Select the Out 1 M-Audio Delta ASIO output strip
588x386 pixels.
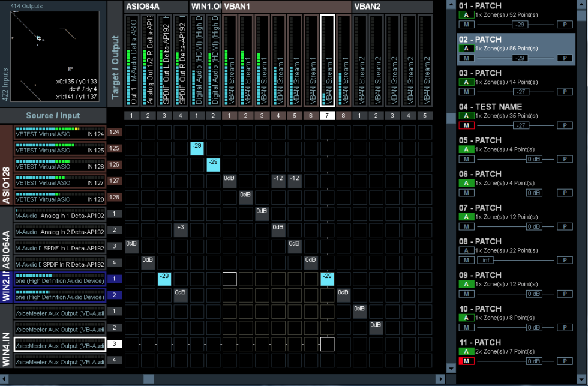131,61
